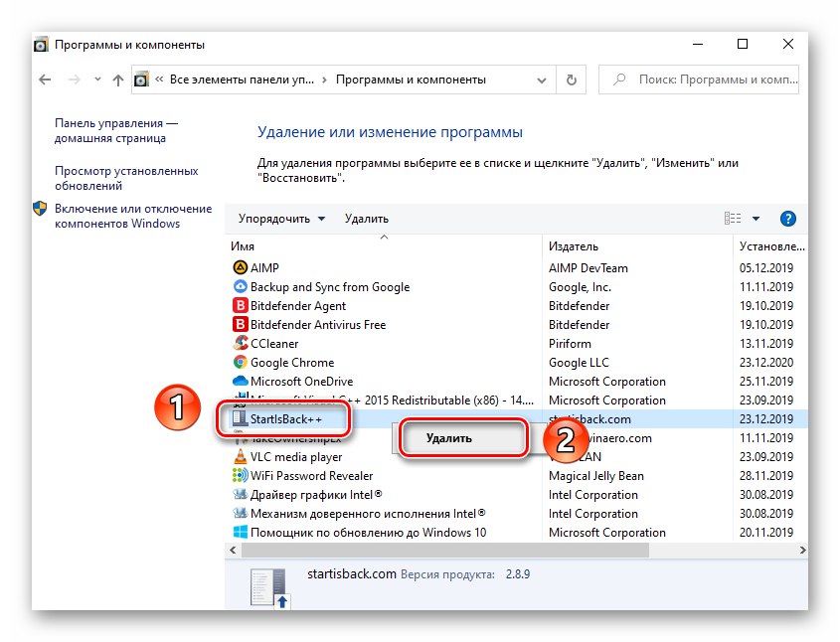Click the refresh address bar button
Viewport: 840px width, 642px height.
pos(571,80)
